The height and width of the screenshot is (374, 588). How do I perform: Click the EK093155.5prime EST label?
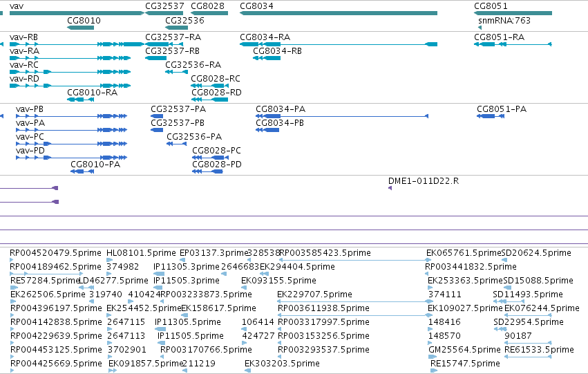pos(278,281)
